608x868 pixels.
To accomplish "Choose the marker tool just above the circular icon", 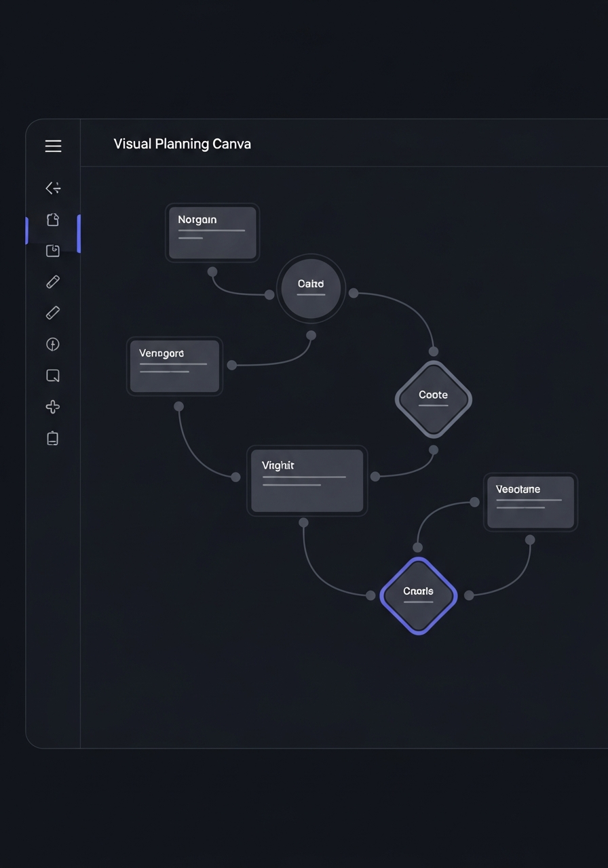I will 53,313.
